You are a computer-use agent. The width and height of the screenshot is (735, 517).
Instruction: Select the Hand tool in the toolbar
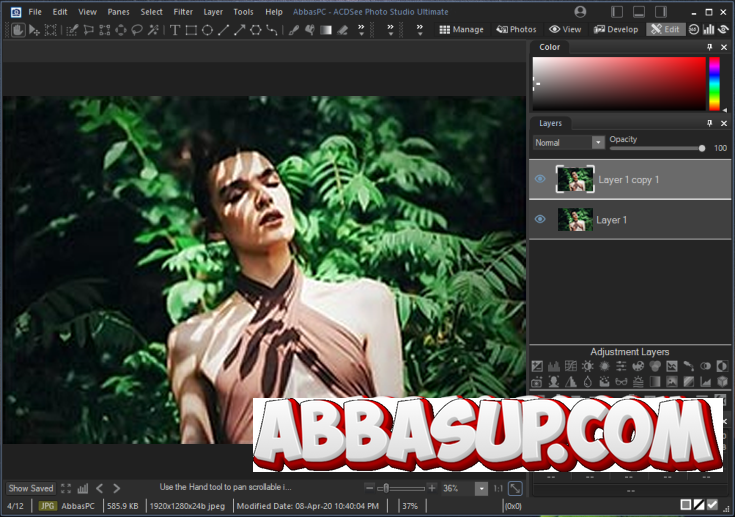click(x=18, y=30)
